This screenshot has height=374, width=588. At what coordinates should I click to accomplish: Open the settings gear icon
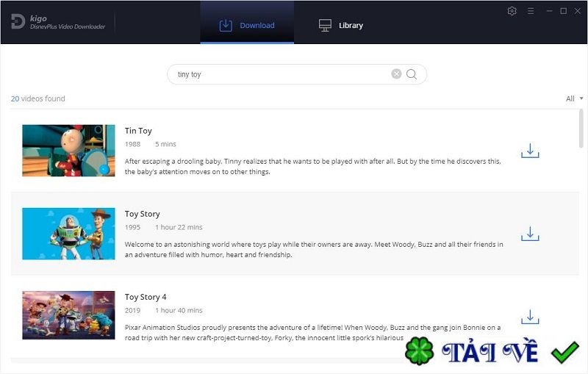click(x=512, y=11)
